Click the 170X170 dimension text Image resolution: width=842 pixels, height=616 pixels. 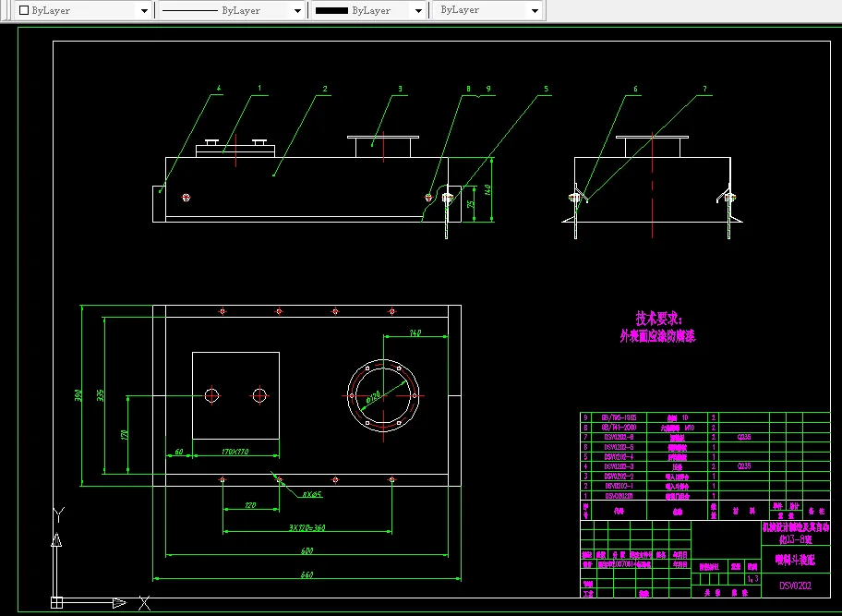tap(235, 452)
